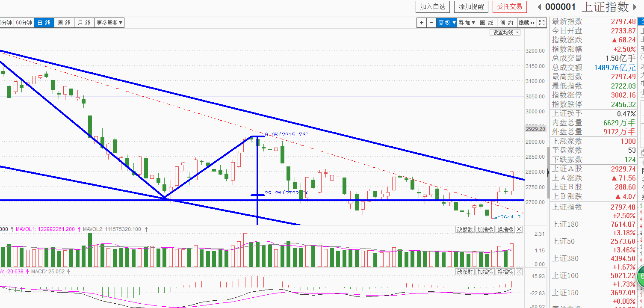Switch to 月线 monthly chart tab

point(84,23)
